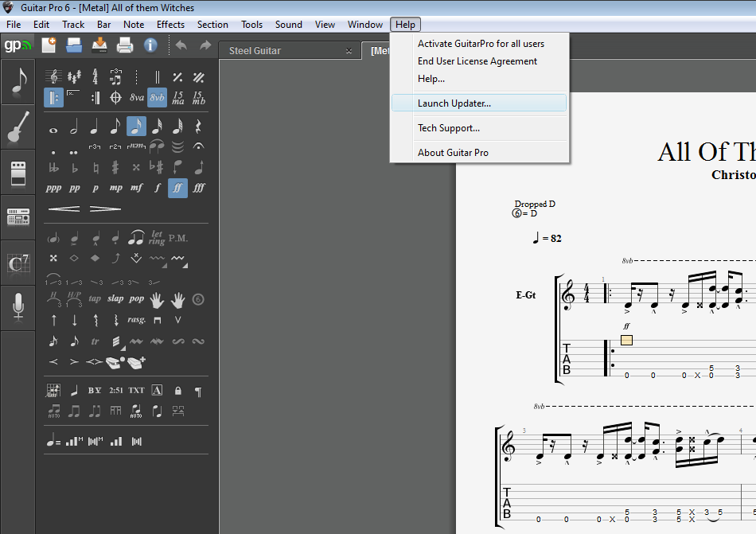Click the tempo 82 marking in the score

[x=548, y=238]
